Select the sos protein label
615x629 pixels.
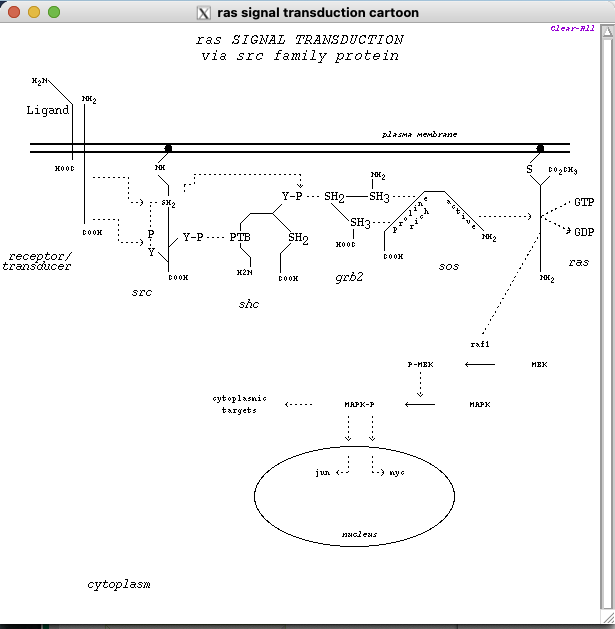(x=449, y=266)
